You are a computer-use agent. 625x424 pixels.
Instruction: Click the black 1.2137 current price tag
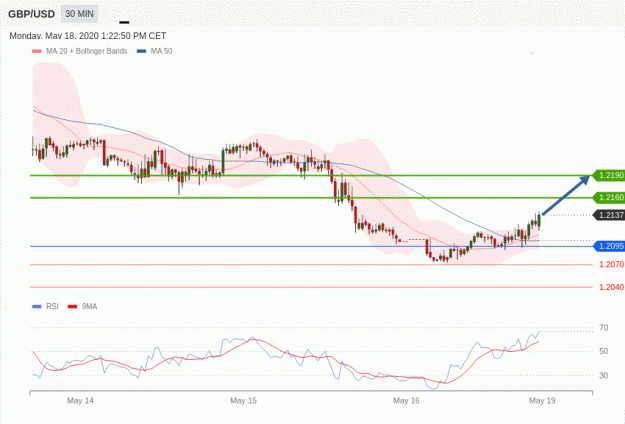click(x=609, y=215)
